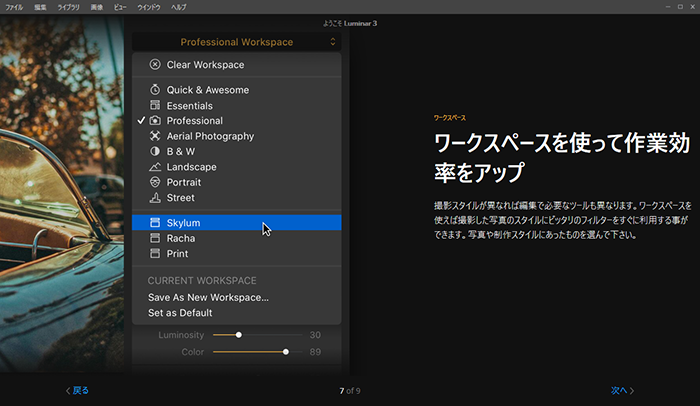Image resolution: width=700 pixels, height=406 pixels.
Task: Click the Skylum workspace icon
Action: (155, 222)
